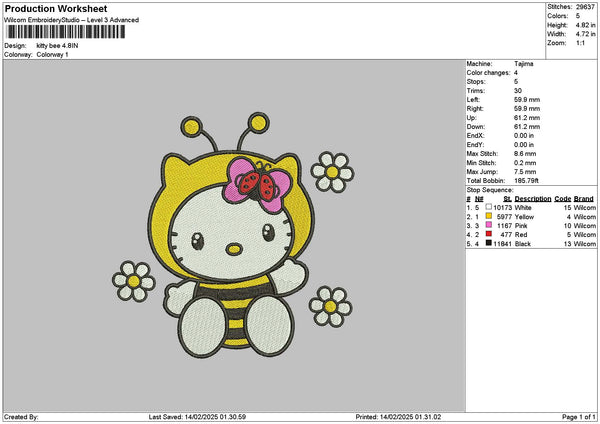
Task: Select the 'EndX:' label
Action: click(476, 136)
